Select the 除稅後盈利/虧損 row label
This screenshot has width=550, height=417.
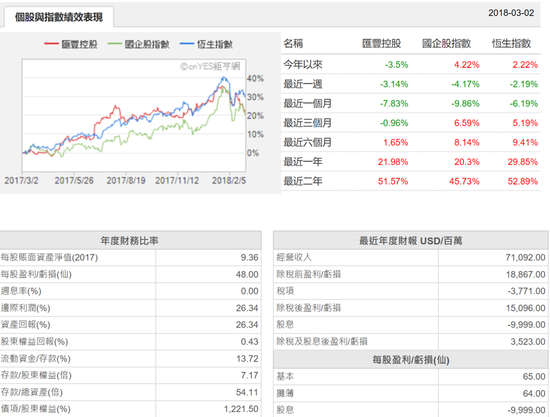[x=309, y=308]
